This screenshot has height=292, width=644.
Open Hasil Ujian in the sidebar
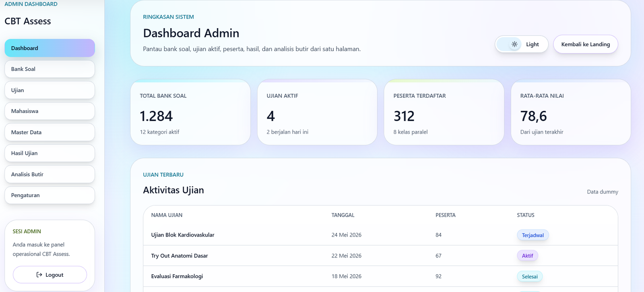50,153
